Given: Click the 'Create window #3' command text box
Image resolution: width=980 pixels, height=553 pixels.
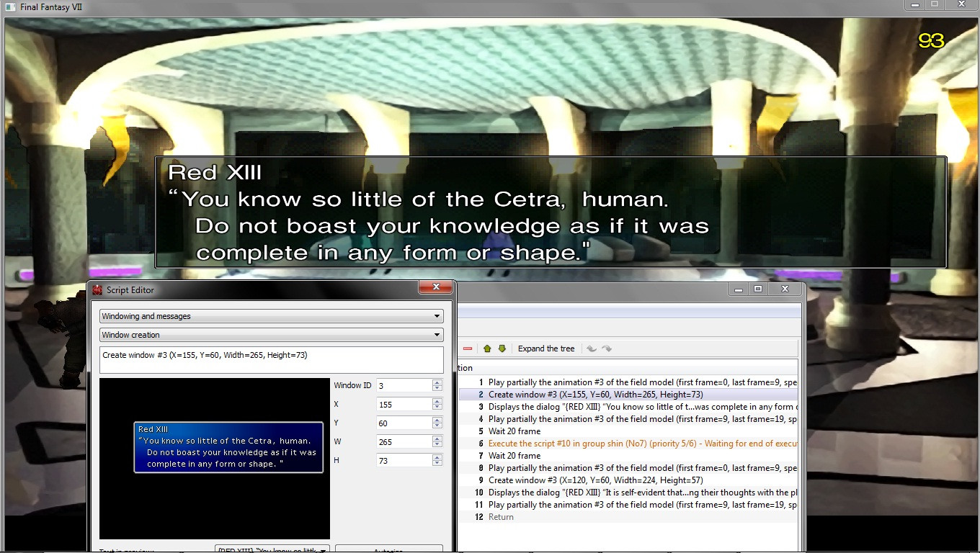Looking at the screenshot, I should (x=272, y=360).
